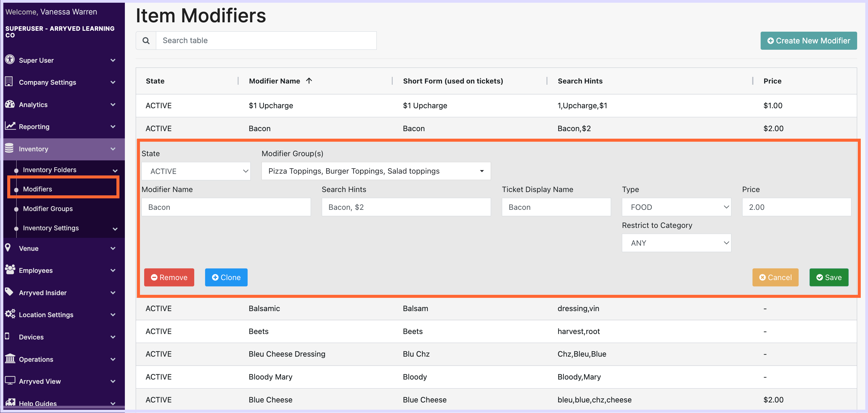Click the Venue map pin icon

point(8,247)
